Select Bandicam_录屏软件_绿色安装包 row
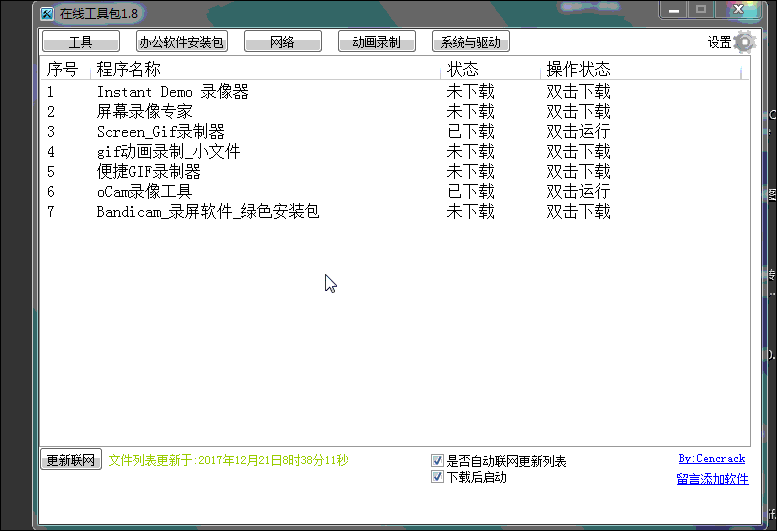777x531 pixels. pos(394,212)
